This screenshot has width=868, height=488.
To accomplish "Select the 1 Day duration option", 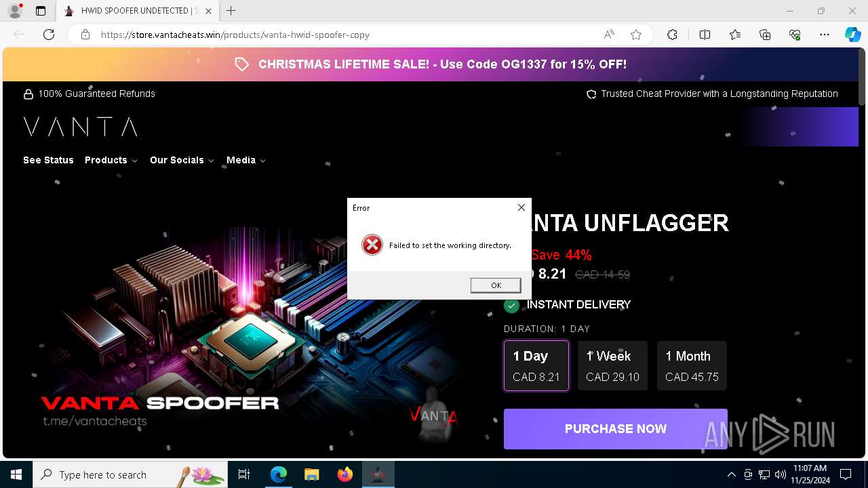I will click(536, 366).
